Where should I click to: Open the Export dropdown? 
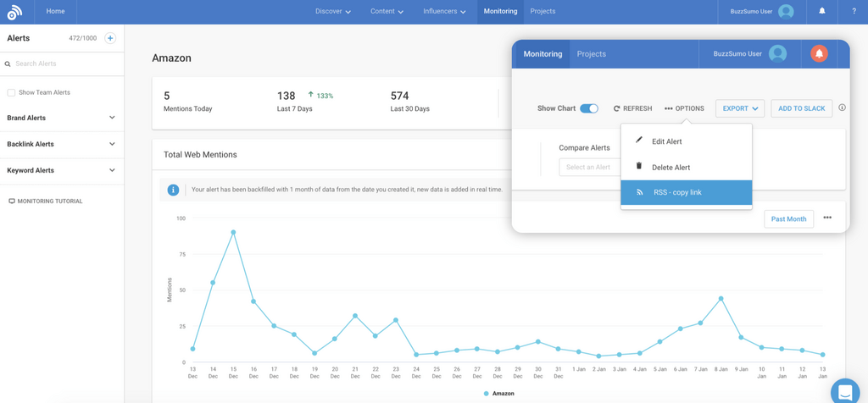[740, 108]
